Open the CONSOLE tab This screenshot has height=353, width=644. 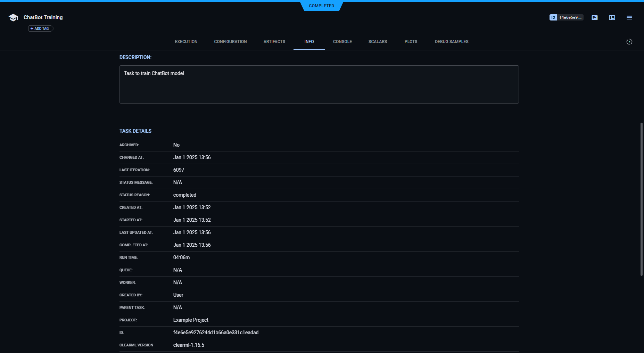pyautogui.click(x=342, y=41)
